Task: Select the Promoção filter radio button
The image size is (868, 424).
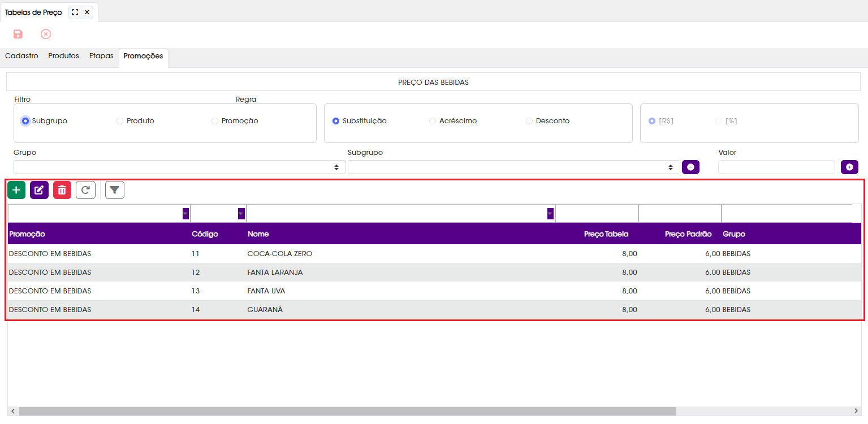Action: [x=215, y=121]
